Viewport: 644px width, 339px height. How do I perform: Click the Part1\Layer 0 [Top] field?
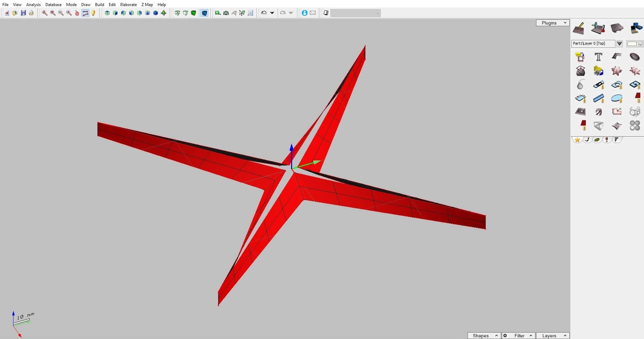pos(593,44)
